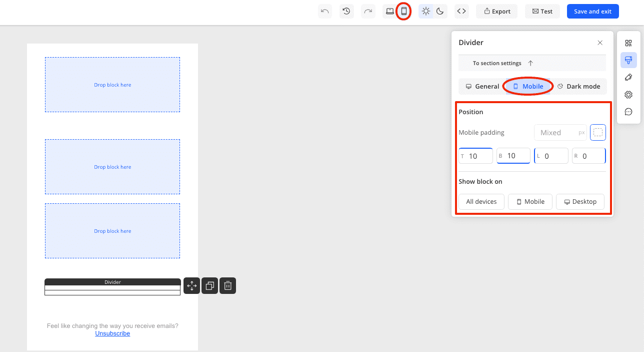The height and width of the screenshot is (352, 644).
Task: Open the version history icon
Action: (x=346, y=11)
